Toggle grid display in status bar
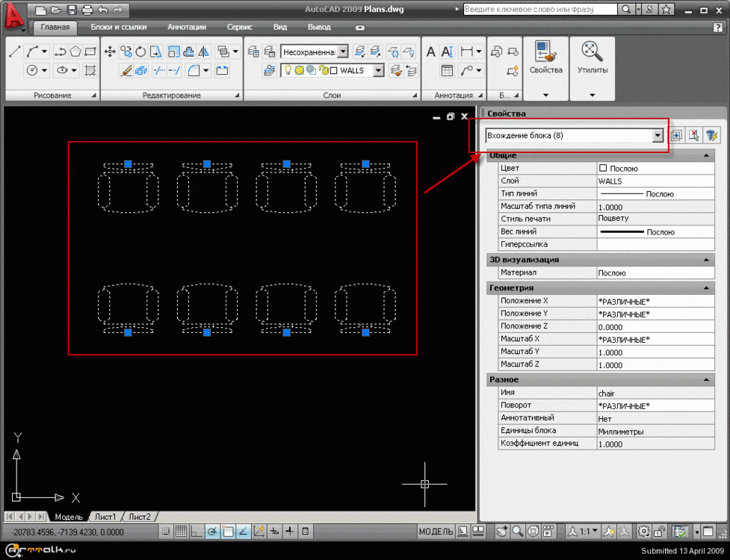Screen dimensions: 730x560 [x=181, y=532]
